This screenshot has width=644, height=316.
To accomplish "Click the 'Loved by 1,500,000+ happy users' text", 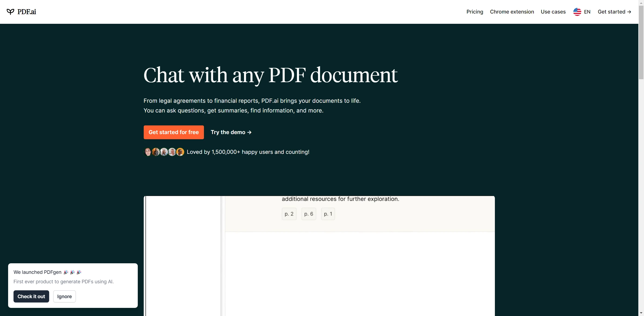I will click(248, 152).
